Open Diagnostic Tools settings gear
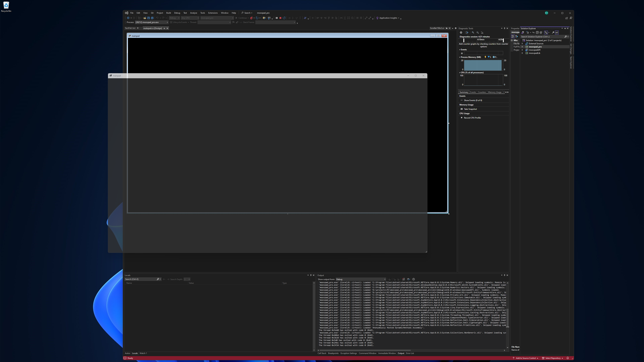Viewport: 644px width, 362px height. [461, 33]
